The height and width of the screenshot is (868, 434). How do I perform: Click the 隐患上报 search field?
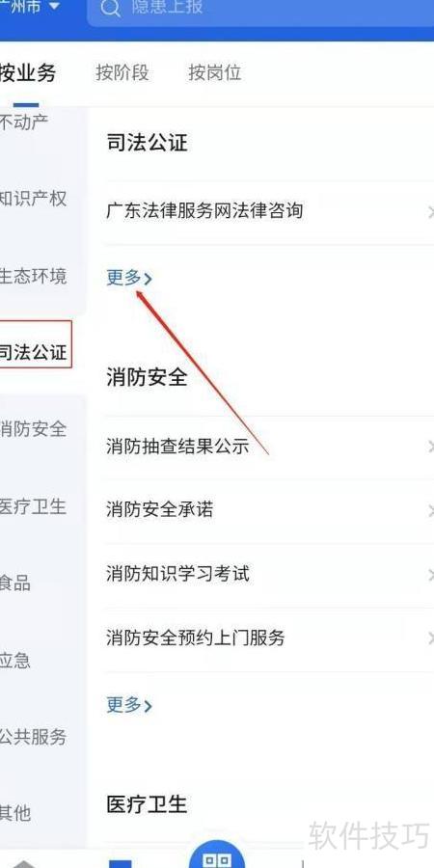click(260, 14)
